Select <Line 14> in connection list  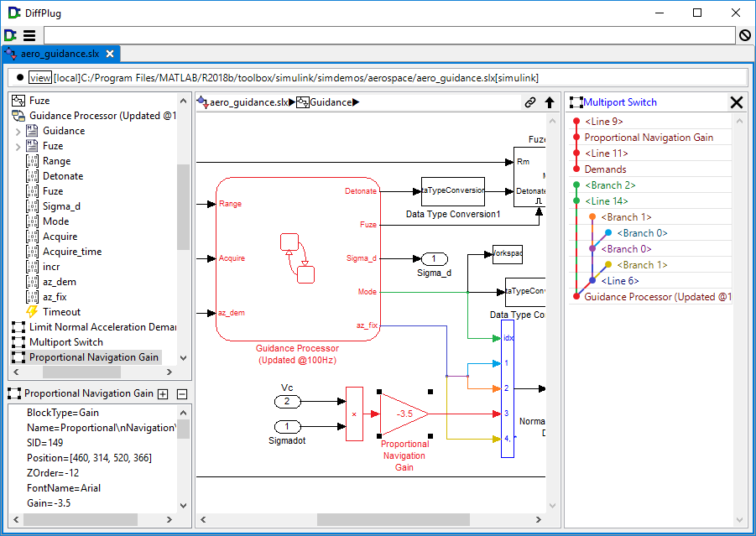click(607, 201)
